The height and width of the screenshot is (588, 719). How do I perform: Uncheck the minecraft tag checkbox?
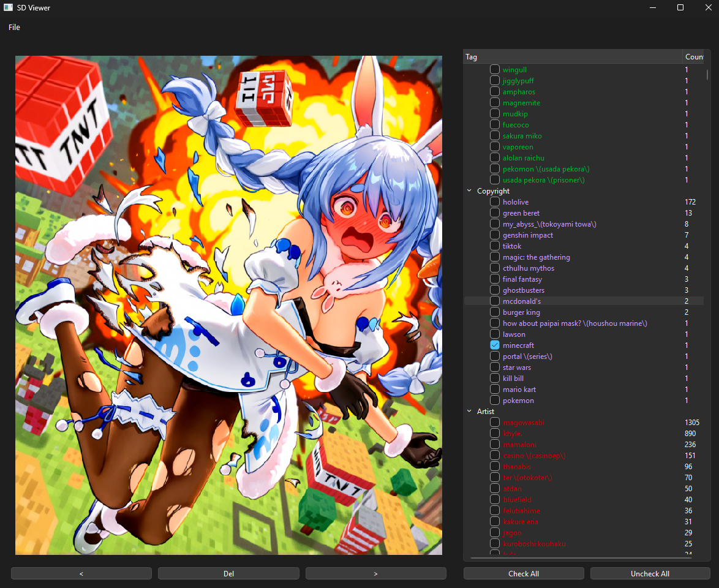pyautogui.click(x=495, y=345)
